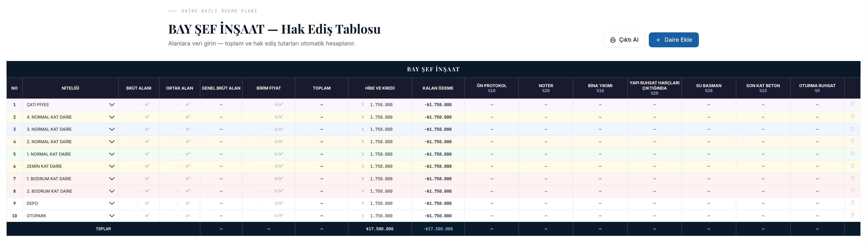The height and width of the screenshot is (244, 868).
Task: Open the 2. BODRUM KAT DAİRE dropdown
Action: [x=71, y=191]
